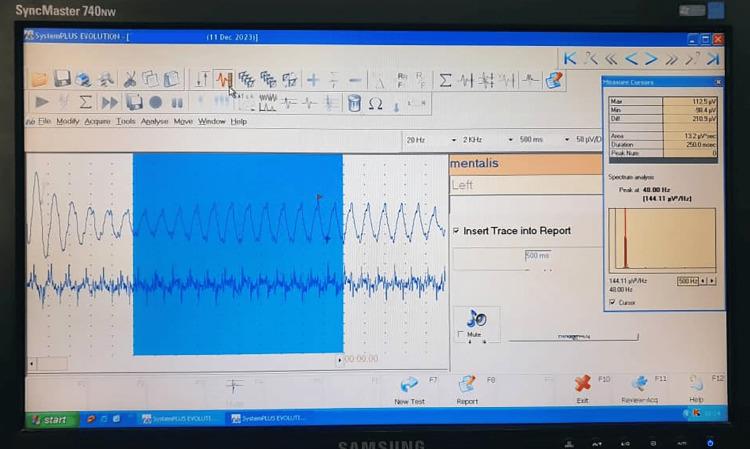
Task: Open the Analyse menu
Action: 154,122
